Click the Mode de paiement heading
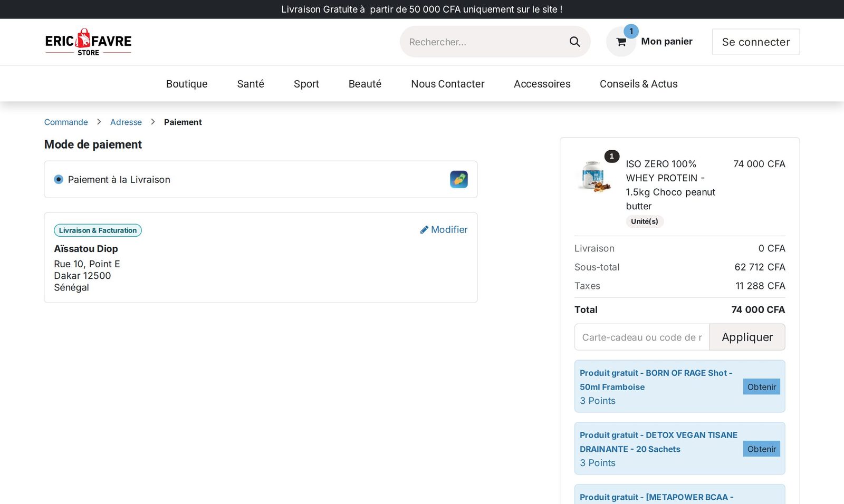844x504 pixels. [x=93, y=144]
